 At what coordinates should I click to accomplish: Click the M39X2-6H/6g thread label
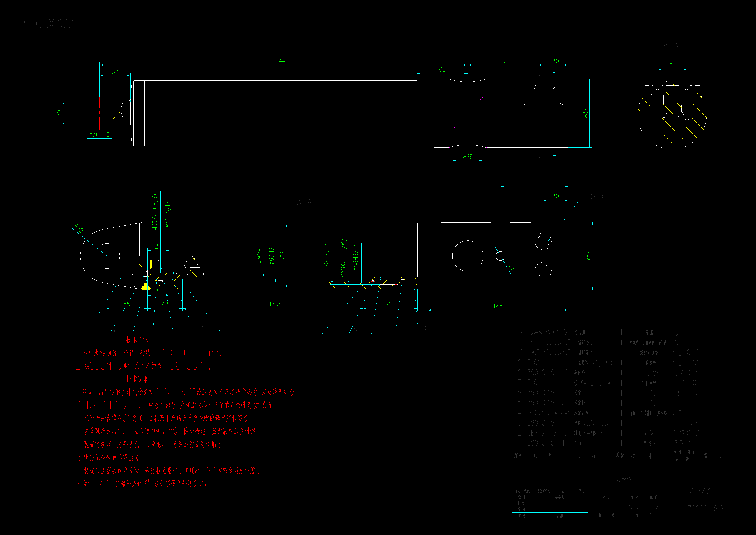click(x=155, y=211)
